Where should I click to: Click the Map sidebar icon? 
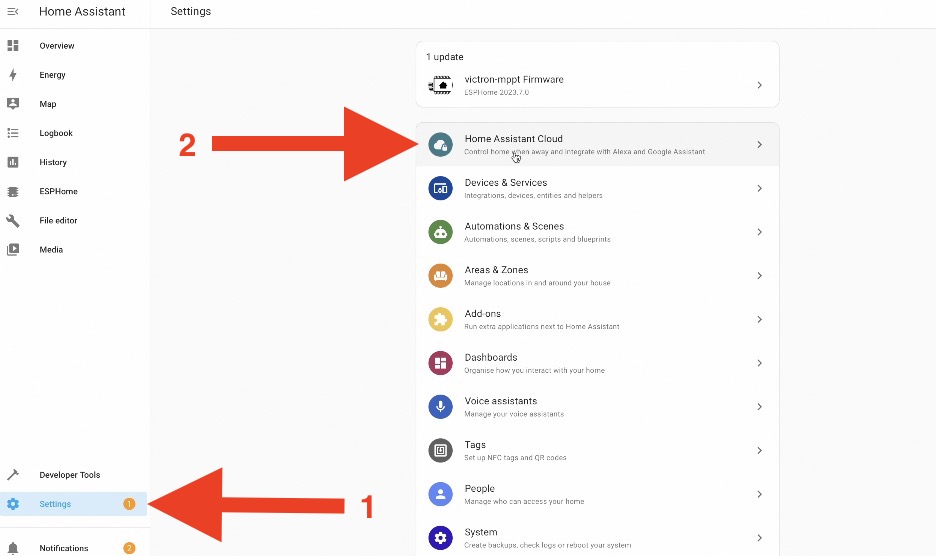point(13,103)
